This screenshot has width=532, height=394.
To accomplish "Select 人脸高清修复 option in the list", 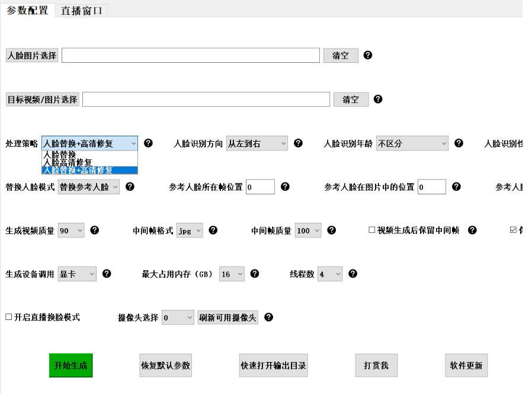I will [68, 162].
